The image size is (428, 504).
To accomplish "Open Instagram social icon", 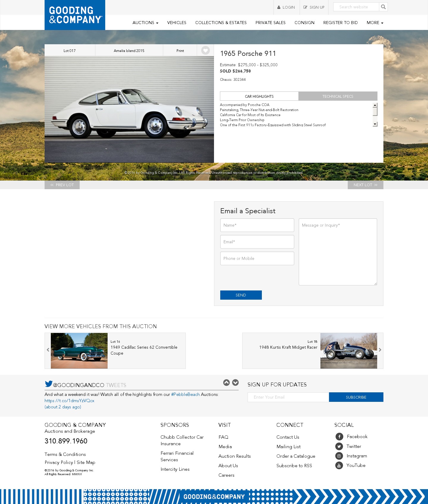I will 339,456.
